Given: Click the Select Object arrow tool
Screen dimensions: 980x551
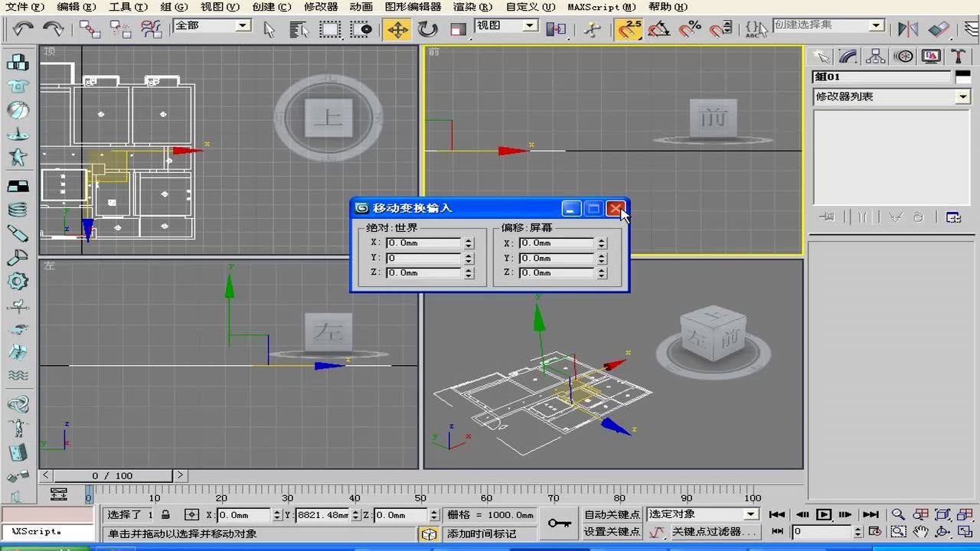Looking at the screenshot, I should point(269,29).
